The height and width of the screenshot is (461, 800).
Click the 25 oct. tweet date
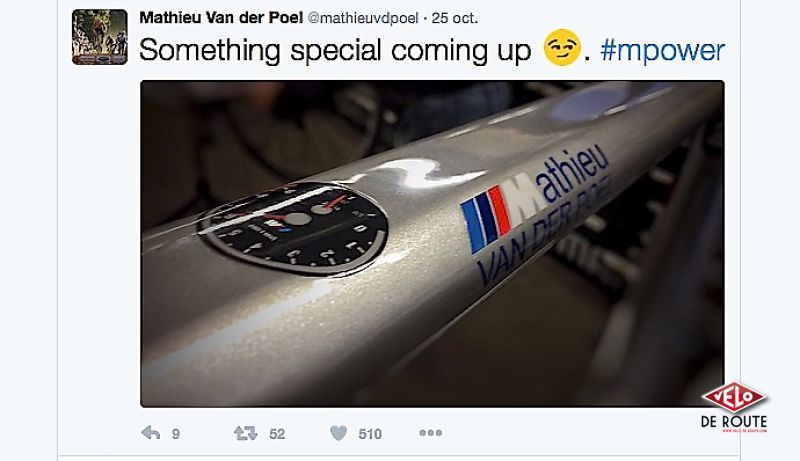coord(455,18)
